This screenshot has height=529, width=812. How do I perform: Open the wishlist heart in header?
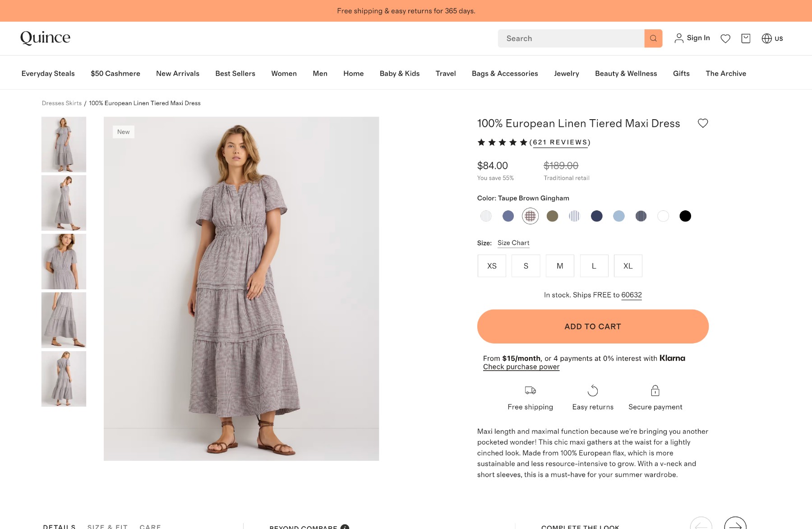tap(725, 38)
